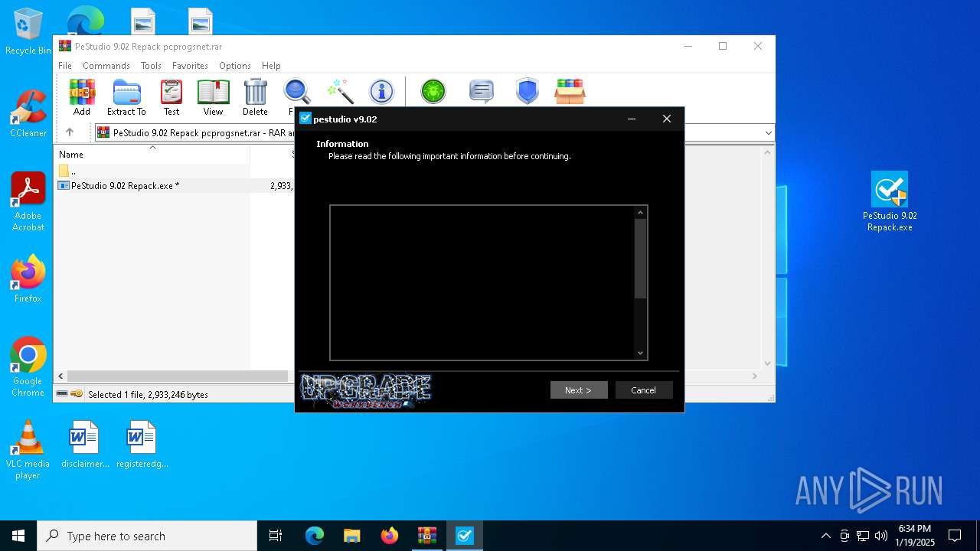The image size is (980, 551).
Task: Click scroll down arrow of information box
Action: [x=641, y=353]
